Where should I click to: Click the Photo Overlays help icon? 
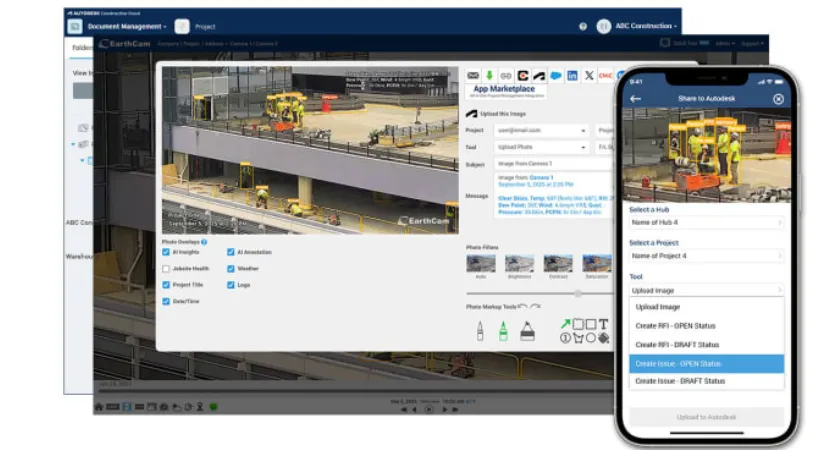coord(204,242)
